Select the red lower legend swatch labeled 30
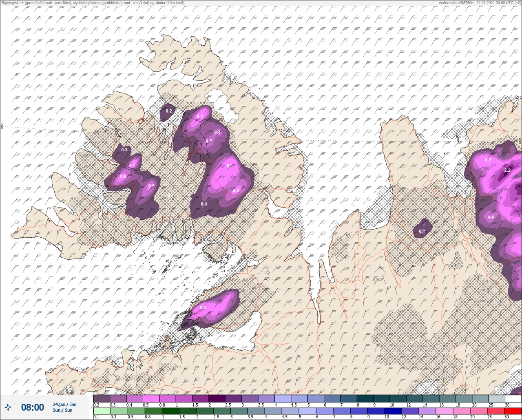 tap(513, 411)
